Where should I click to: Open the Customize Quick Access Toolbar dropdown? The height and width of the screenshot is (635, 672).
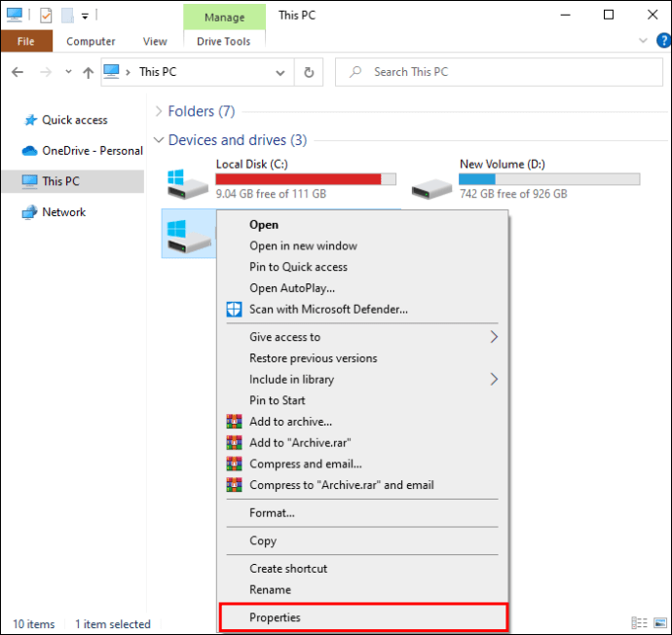point(85,17)
